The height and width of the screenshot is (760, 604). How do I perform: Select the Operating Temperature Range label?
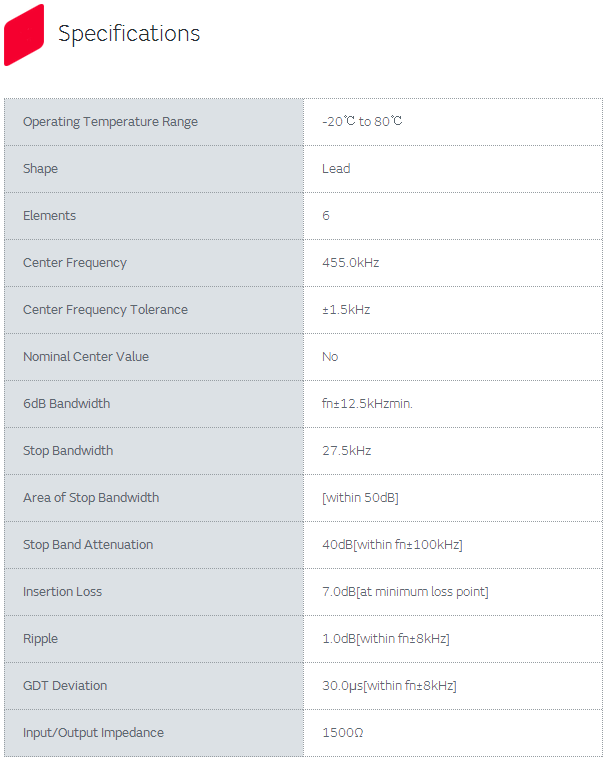[110, 122]
